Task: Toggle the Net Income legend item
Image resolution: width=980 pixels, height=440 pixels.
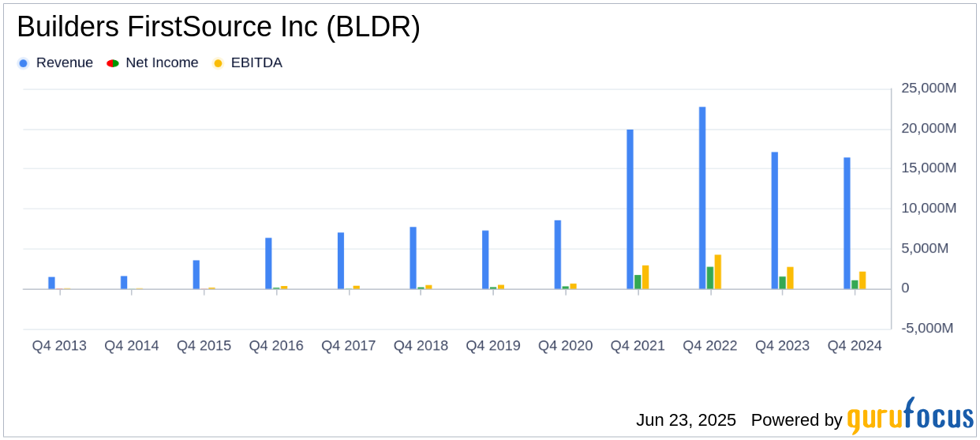Action: tap(152, 63)
